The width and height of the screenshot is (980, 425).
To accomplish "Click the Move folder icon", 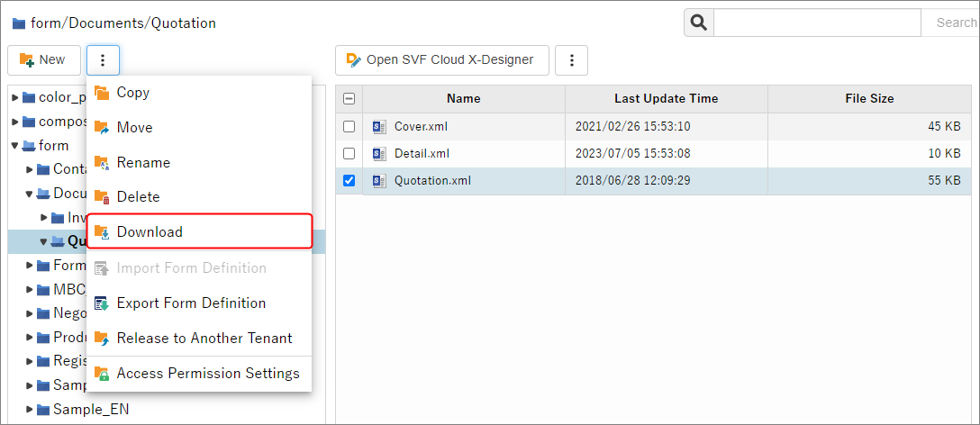I will coord(102,128).
